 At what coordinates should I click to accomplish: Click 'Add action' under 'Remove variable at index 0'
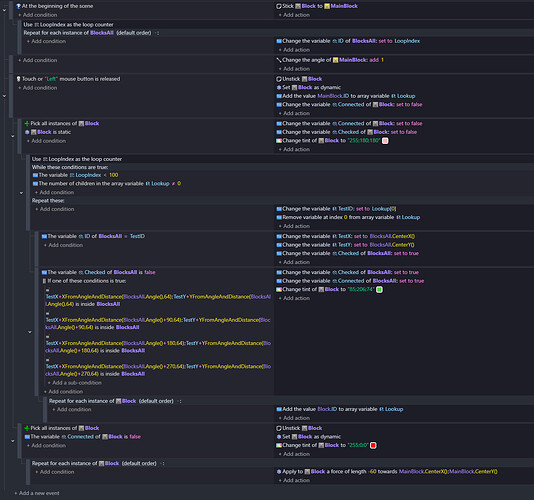(x=294, y=226)
